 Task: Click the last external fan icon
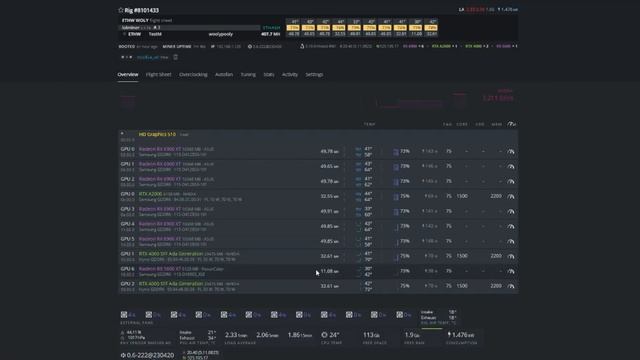[x=399, y=315]
